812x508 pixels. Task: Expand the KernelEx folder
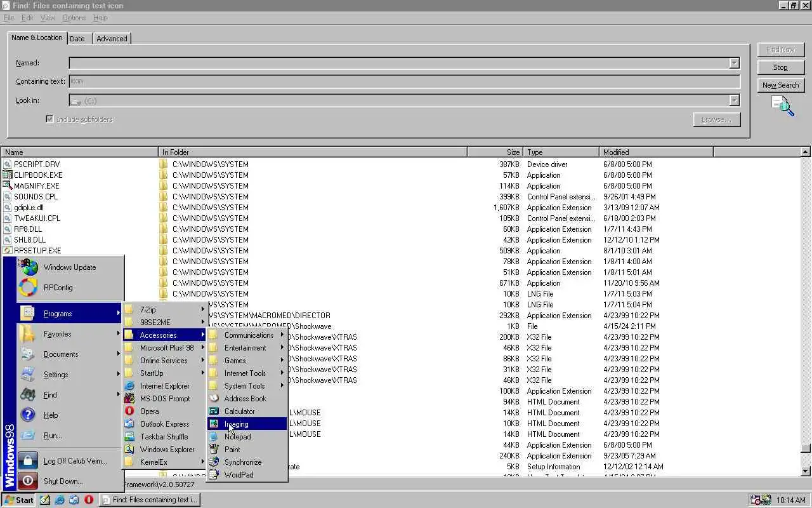click(165, 462)
